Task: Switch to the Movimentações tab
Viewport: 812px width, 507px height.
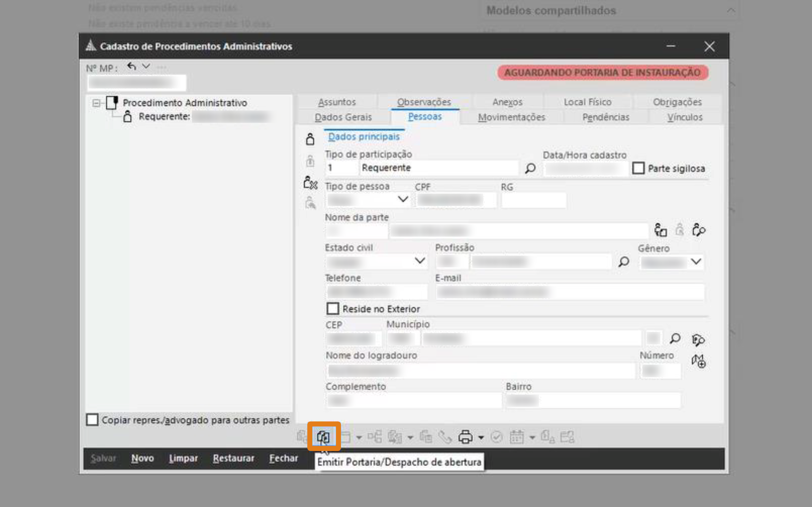Action: 511,117
